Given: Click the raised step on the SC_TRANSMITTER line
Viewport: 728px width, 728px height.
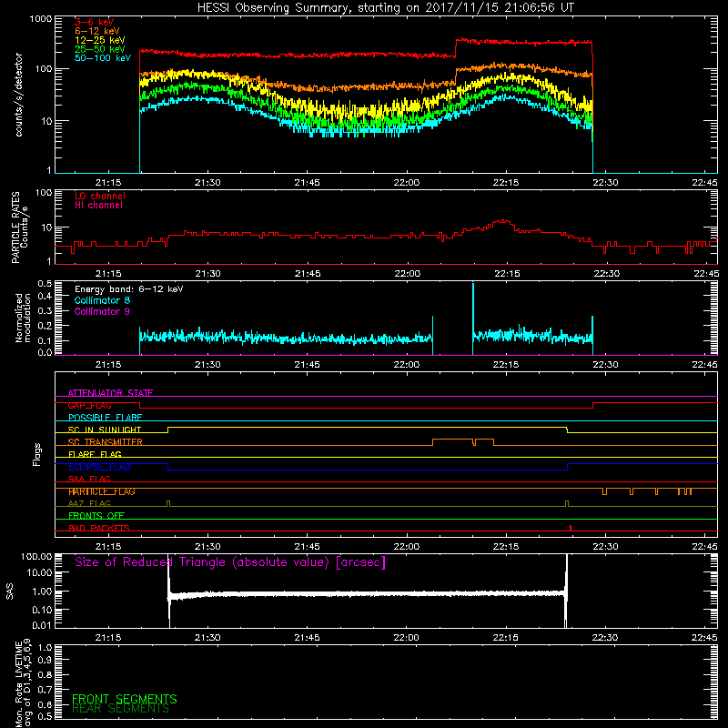Looking at the screenshot, I should 463,441.
